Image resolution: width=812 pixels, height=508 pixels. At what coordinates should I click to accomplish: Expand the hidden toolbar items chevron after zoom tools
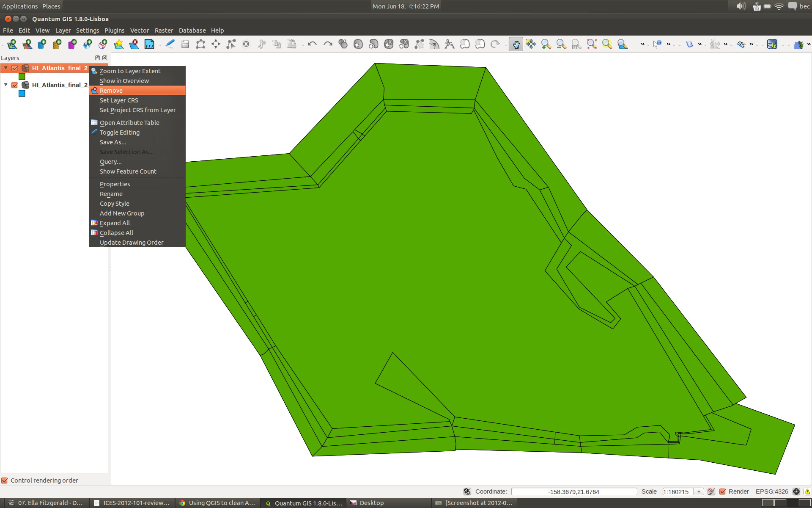(x=642, y=44)
